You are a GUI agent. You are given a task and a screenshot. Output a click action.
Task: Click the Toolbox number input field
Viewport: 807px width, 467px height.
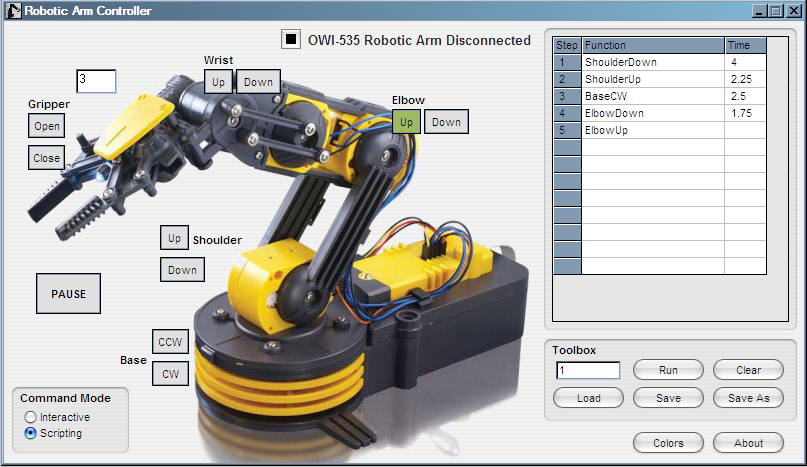(x=588, y=370)
